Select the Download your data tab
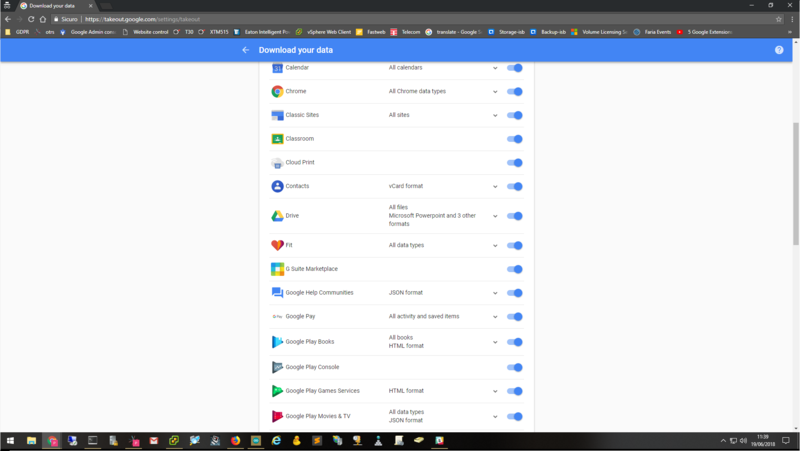This screenshot has width=800, height=451. tap(56, 6)
